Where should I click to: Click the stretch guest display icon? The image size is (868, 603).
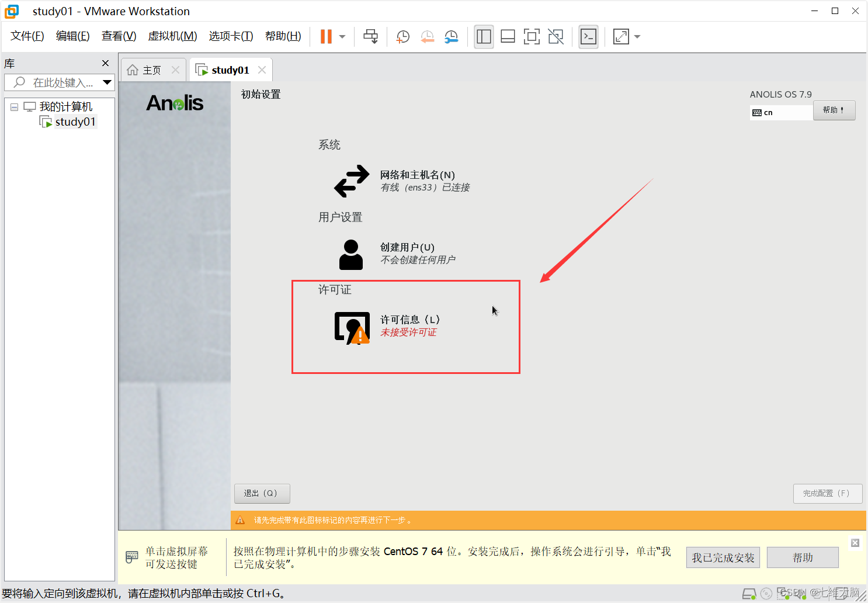(x=621, y=36)
